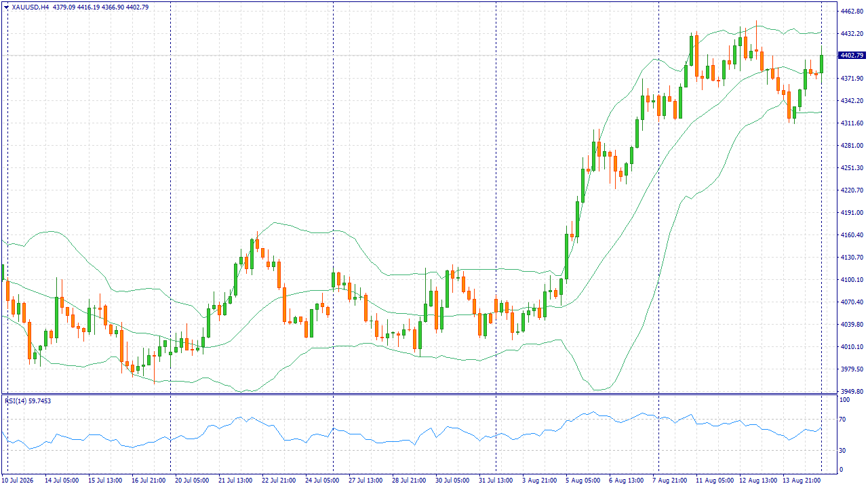Select the 13 Aug 21:00 time label
Image resolution: width=868 pixels, height=488 pixels.
800,480
